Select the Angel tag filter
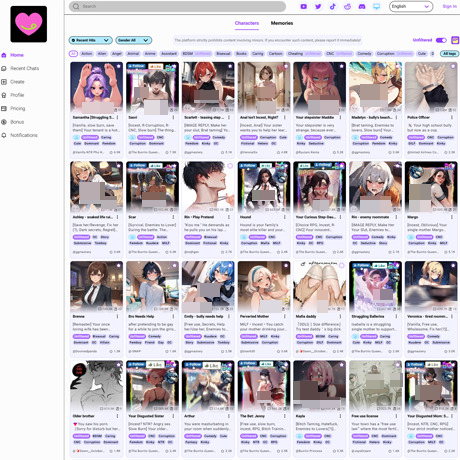 pyautogui.click(x=117, y=54)
